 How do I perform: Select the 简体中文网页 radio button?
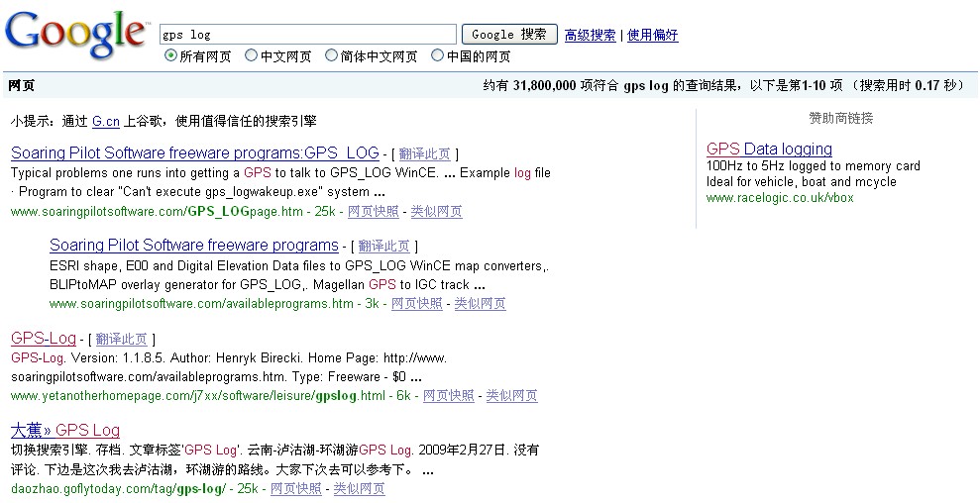pyautogui.click(x=331, y=55)
